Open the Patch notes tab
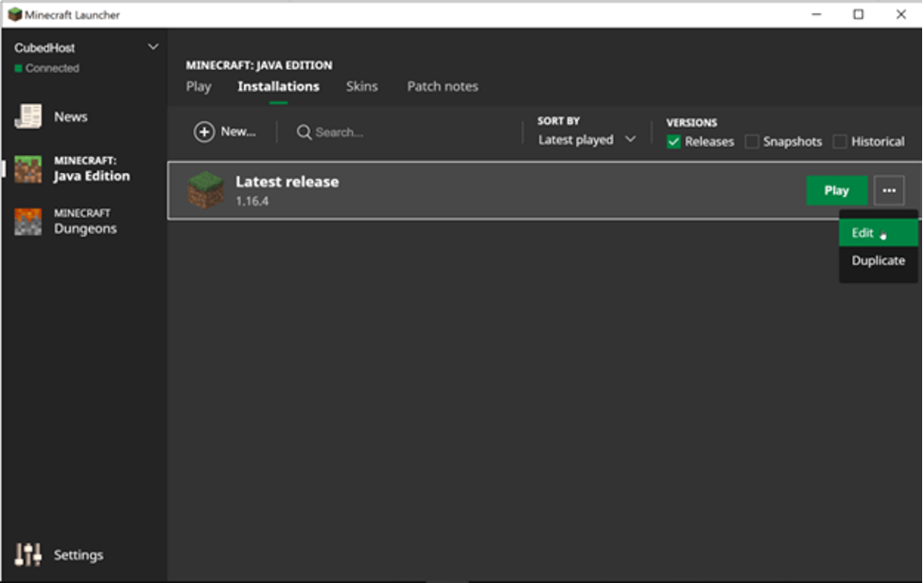 pyautogui.click(x=443, y=86)
